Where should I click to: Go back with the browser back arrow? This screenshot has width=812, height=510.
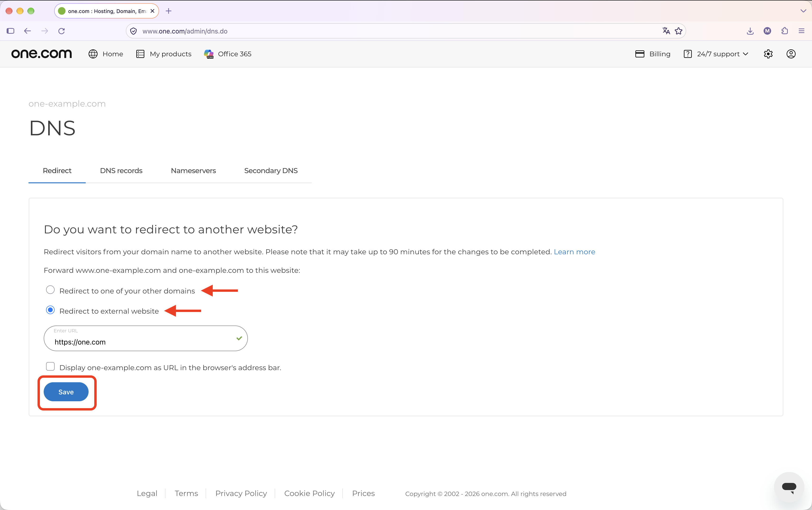pyautogui.click(x=28, y=31)
